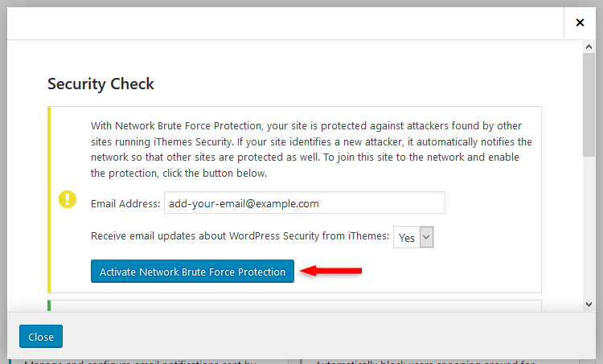Click the Activate Network Brute Force Protection button
The width and height of the screenshot is (603, 364).
(x=192, y=272)
